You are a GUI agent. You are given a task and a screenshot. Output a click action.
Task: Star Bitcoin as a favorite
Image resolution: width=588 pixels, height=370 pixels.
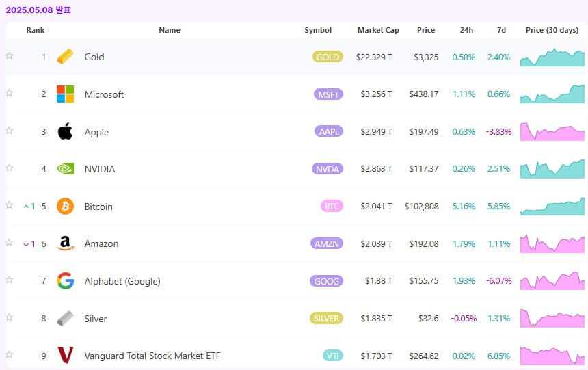[x=10, y=205]
